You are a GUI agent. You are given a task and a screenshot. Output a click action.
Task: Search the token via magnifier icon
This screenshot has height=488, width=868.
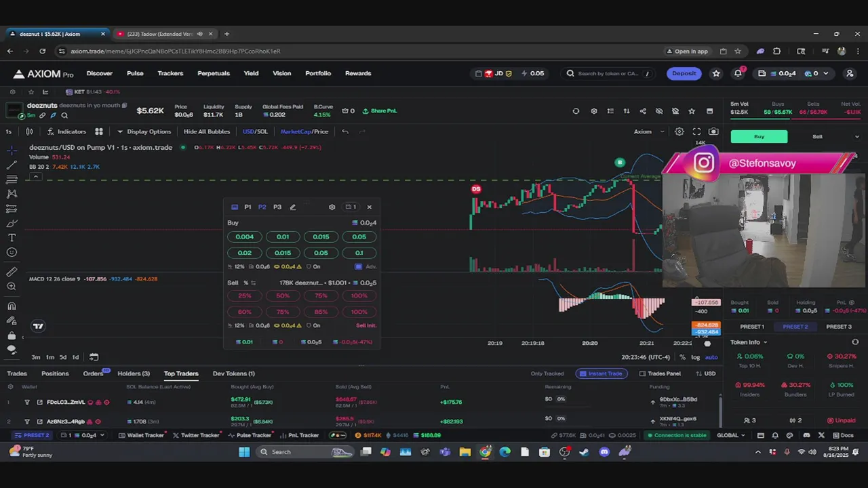tap(64, 116)
